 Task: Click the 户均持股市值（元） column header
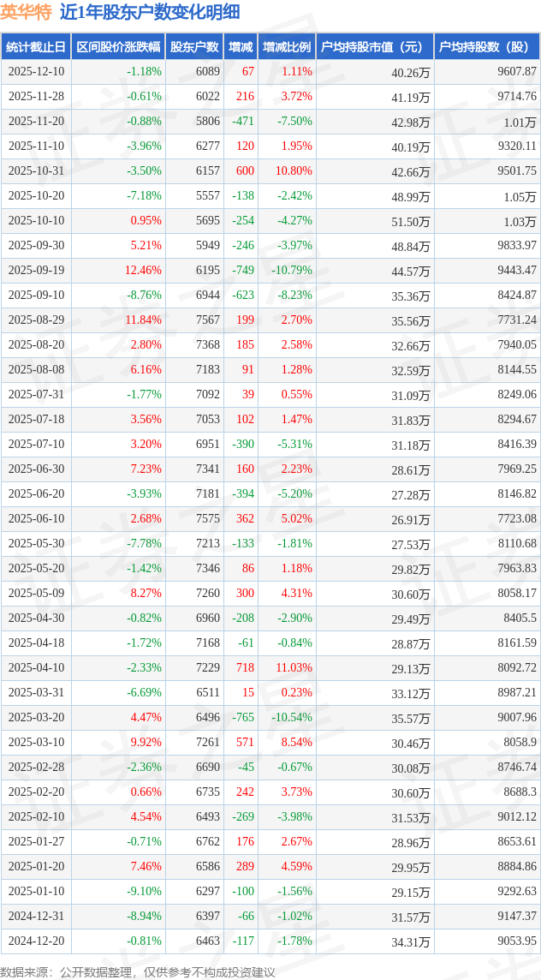pyautogui.click(x=374, y=47)
